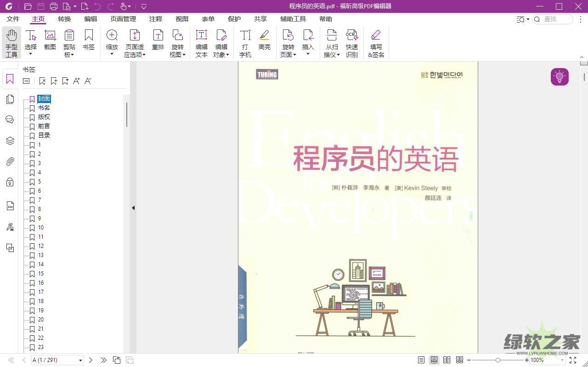Viewport: 588px width, 367px height.
Task: Collapse the bookmark side panel arrow
Action: point(133,208)
